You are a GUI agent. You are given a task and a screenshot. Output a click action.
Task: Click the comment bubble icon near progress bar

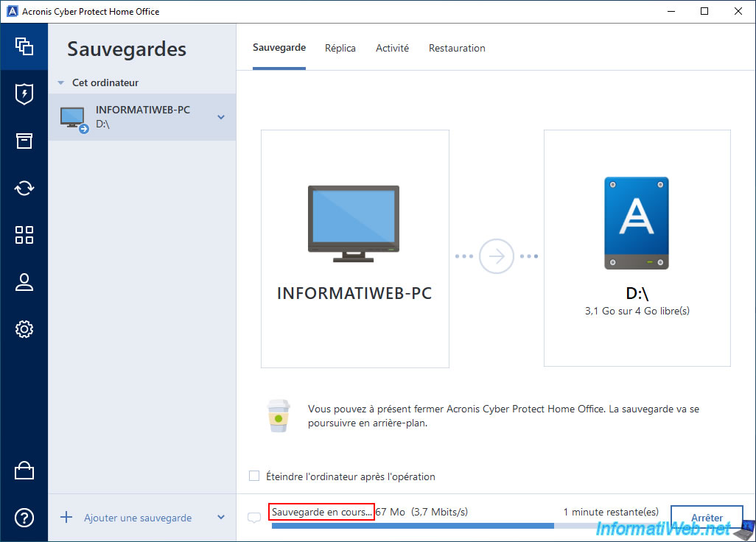tap(254, 518)
